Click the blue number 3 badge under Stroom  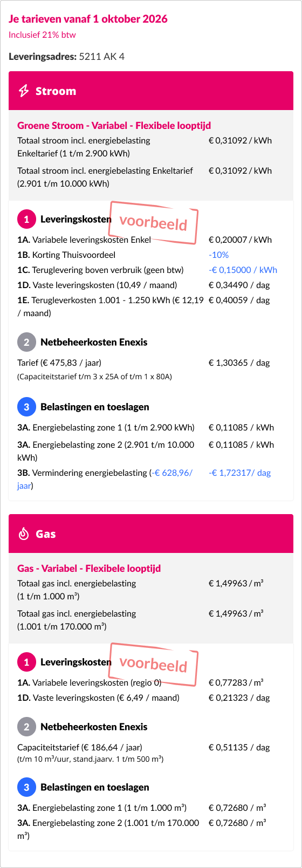[x=26, y=407]
